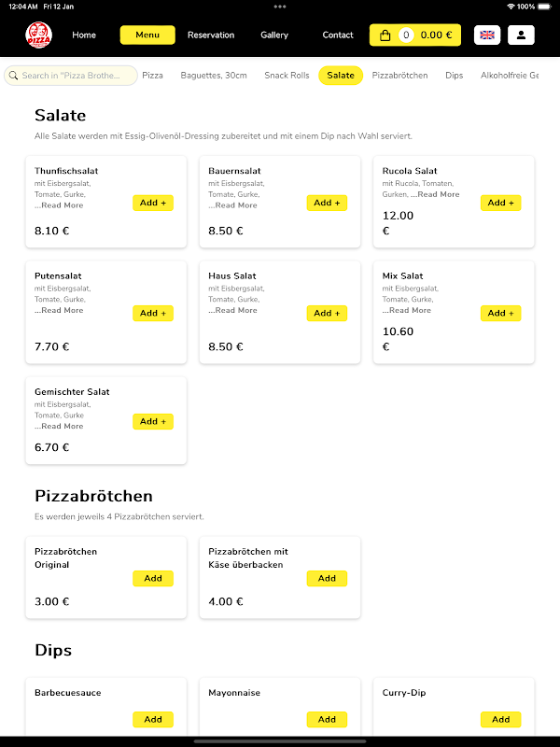Open the Reservation page
Screen dimensions: 560x747
(x=211, y=35)
